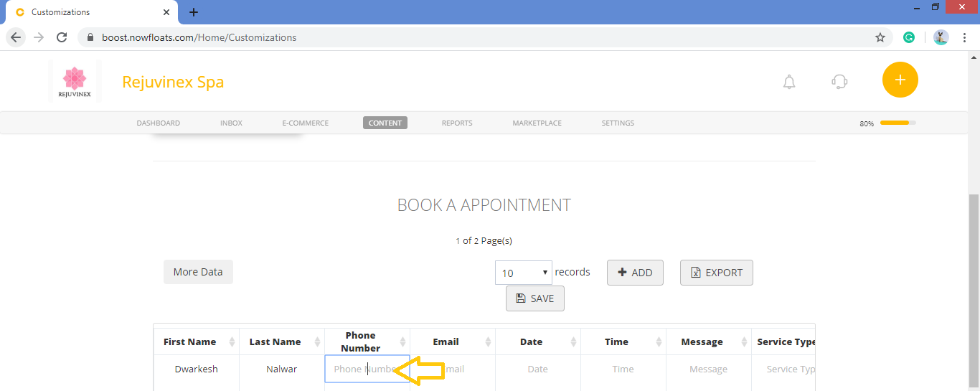Open the INBOX menu
Screen dimensions: 980x391
pos(231,123)
